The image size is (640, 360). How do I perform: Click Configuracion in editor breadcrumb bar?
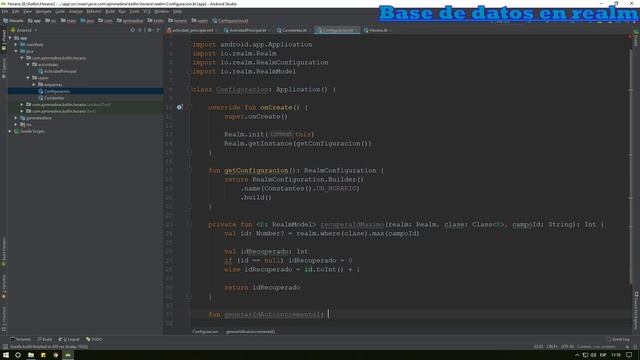tap(205, 332)
